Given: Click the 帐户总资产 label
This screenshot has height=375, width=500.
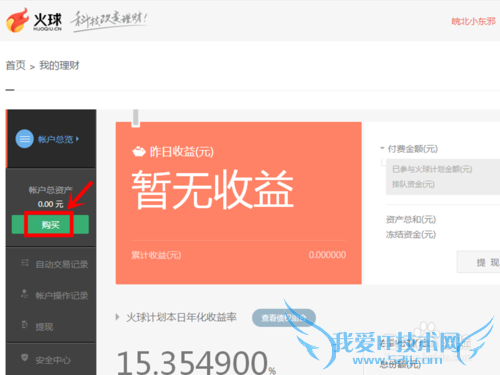Looking at the screenshot, I should pyautogui.click(x=50, y=190).
